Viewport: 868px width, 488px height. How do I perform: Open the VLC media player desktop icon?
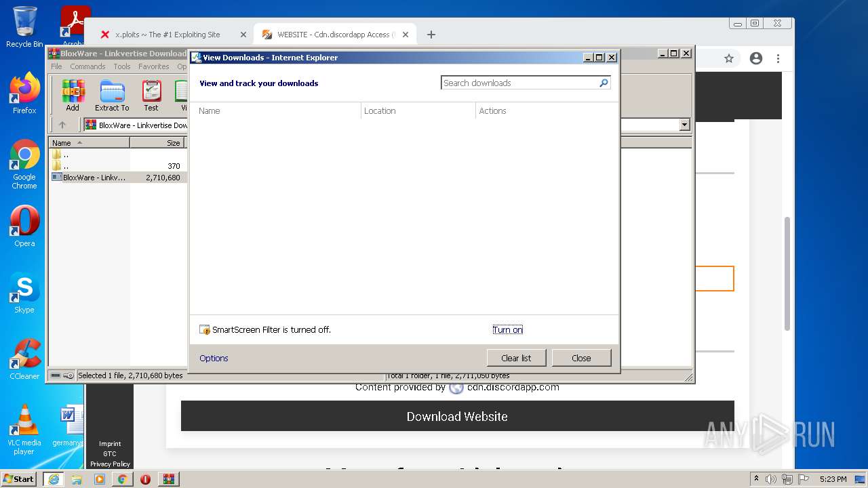coord(24,430)
